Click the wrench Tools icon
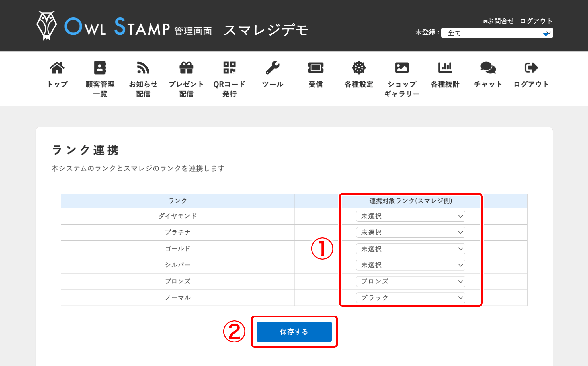588x366 pixels. point(272,68)
